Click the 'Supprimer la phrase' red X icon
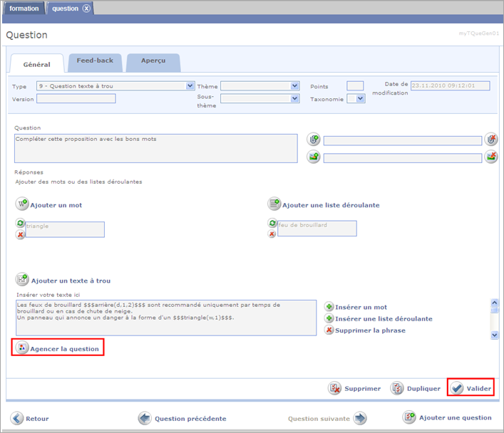The width and height of the screenshot is (504, 433). click(x=329, y=330)
